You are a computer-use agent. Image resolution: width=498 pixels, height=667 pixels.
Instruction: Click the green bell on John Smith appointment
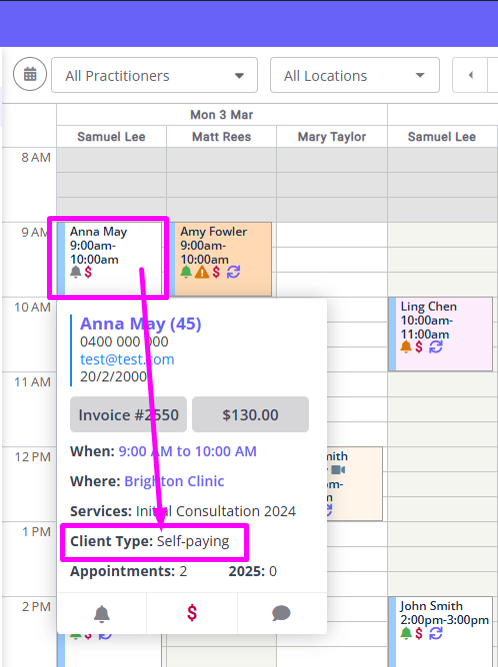pos(406,633)
